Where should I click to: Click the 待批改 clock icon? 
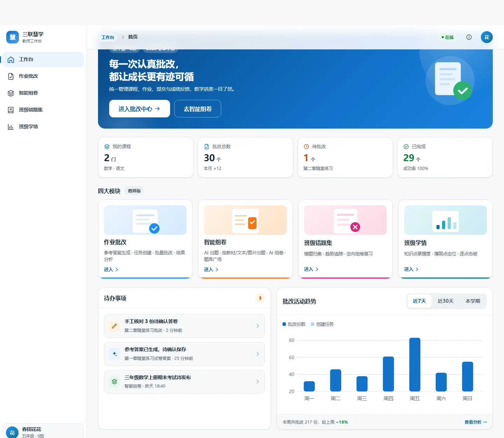click(x=307, y=147)
